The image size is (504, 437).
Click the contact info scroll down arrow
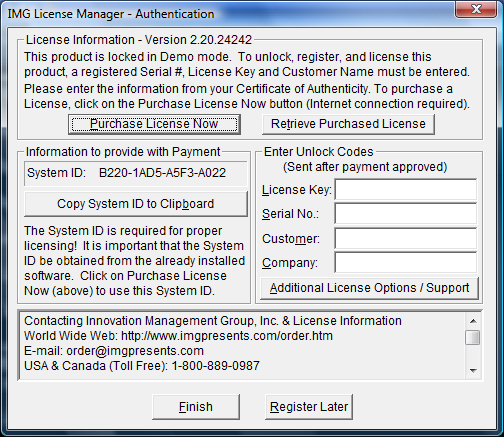point(473,370)
